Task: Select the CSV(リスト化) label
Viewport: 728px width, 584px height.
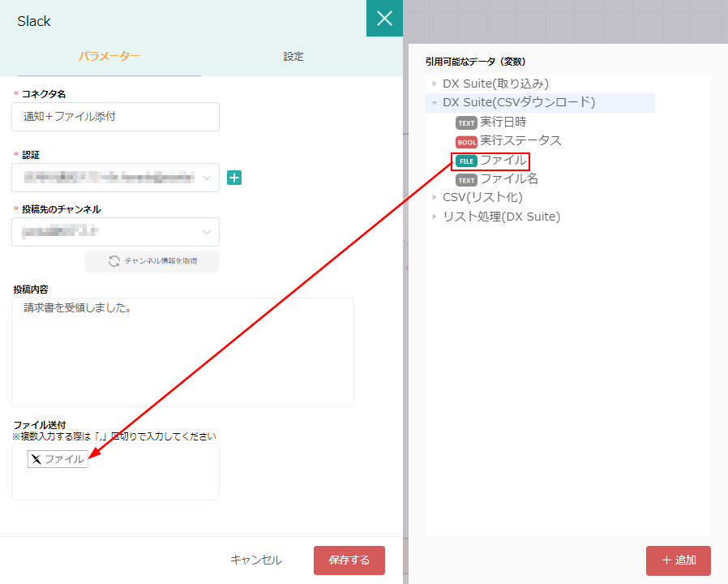Action: pos(483,197)
